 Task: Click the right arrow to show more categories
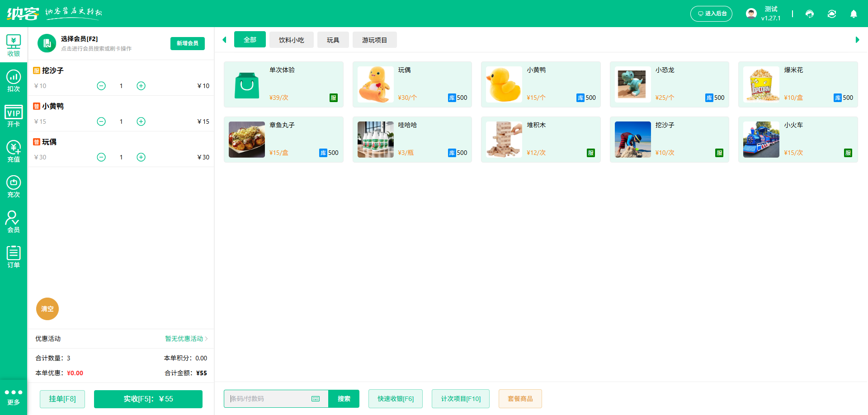point(857,40)
